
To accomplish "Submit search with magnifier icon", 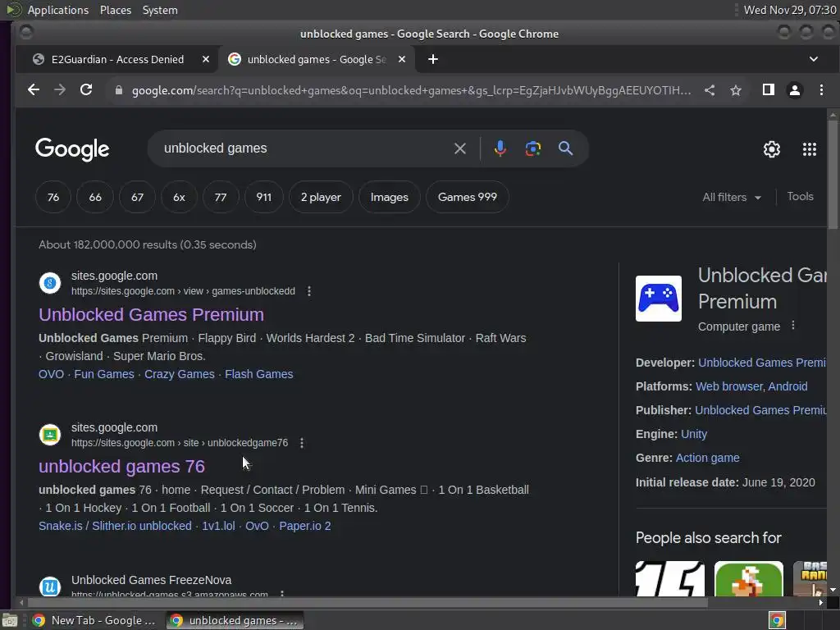I will [x=566, y=148].
